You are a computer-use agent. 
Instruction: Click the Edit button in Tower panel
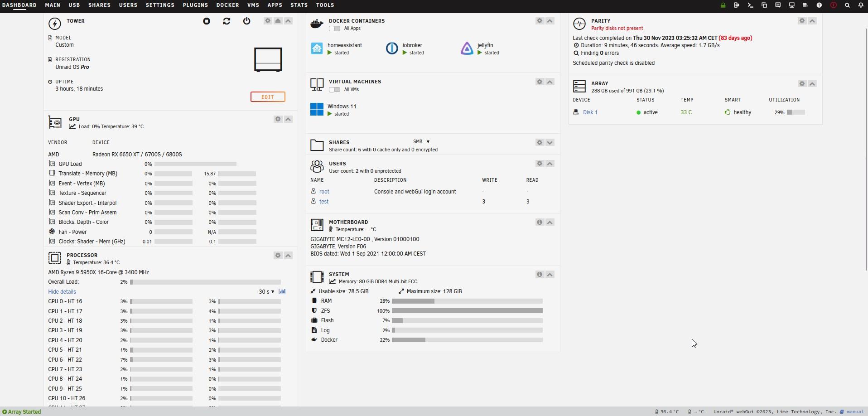[x=268, y=97]
